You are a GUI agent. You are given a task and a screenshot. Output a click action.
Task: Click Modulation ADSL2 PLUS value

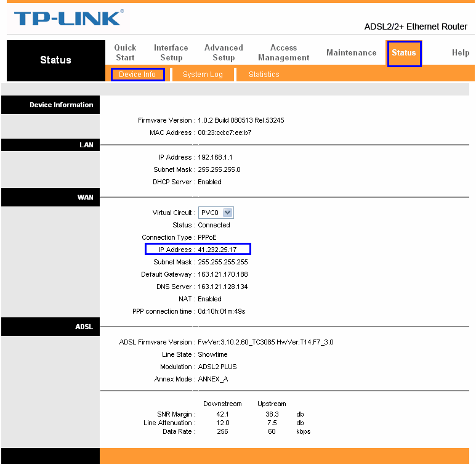click(217, 367)
